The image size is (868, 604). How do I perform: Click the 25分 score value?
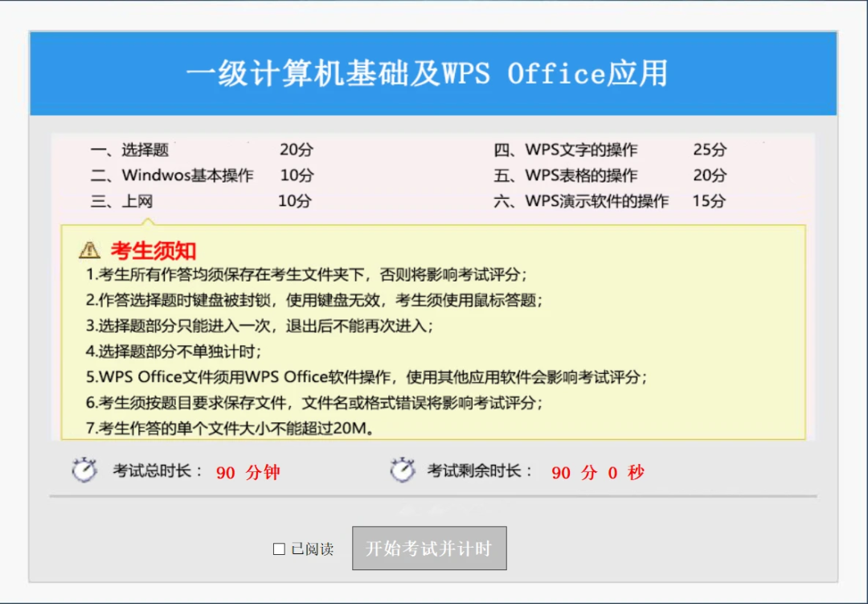pos(710,150)
